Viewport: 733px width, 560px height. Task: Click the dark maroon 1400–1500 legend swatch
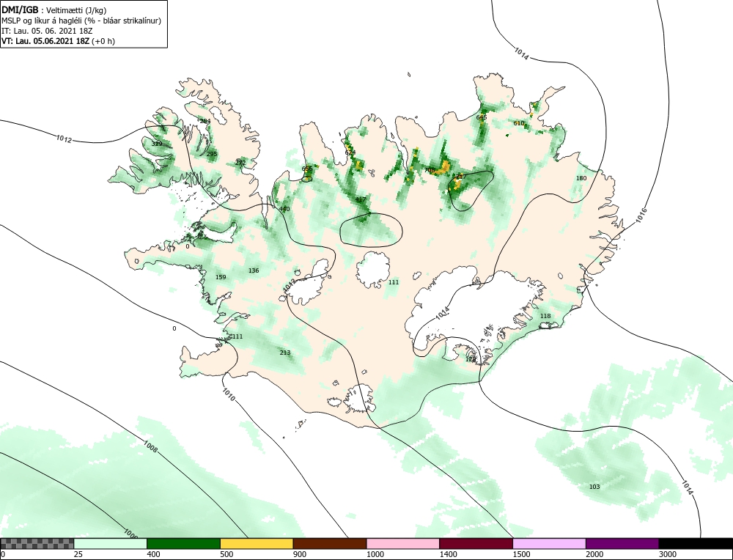click(476, 544)
